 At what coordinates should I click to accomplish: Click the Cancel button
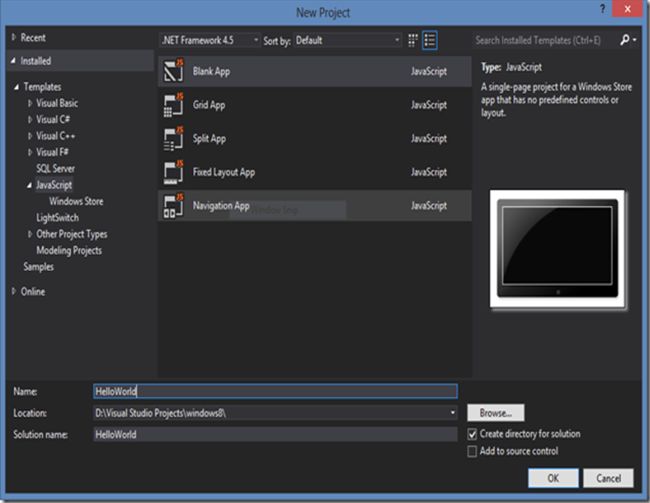click(x=608, y=478)
